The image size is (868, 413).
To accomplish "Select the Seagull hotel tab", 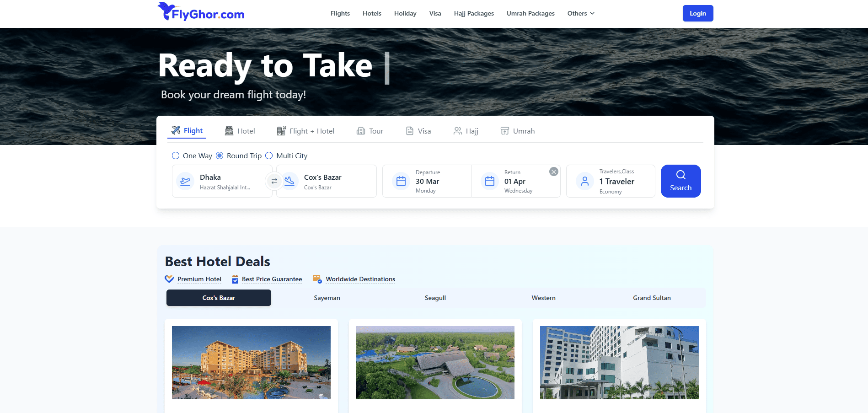I will click(x=435, y=298).
